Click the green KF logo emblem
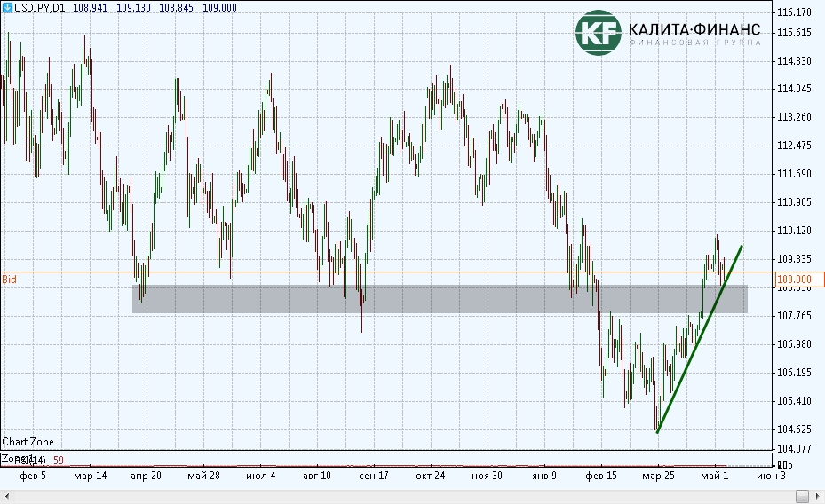The height and width of the screenshot is (504, 825). pos(597,33)
